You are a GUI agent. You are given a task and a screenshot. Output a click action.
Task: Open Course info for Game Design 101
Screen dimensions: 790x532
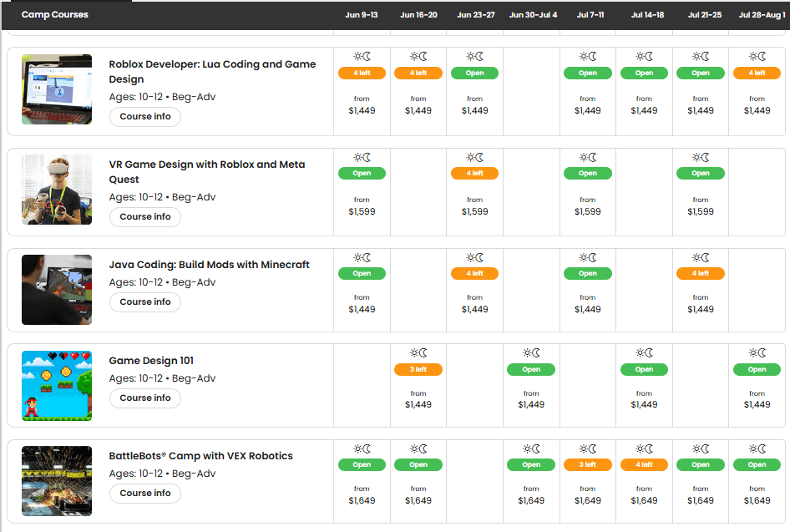[145, 398]
